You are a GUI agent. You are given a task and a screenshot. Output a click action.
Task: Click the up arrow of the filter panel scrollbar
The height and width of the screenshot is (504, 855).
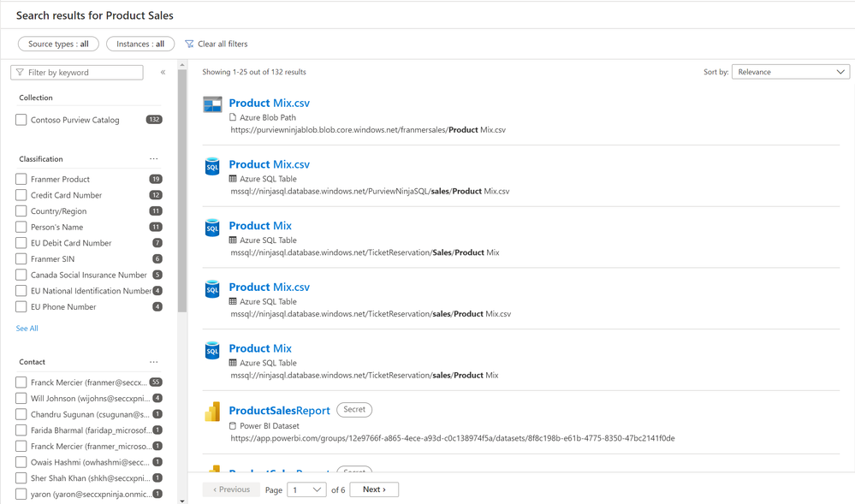tap(182, 65)
